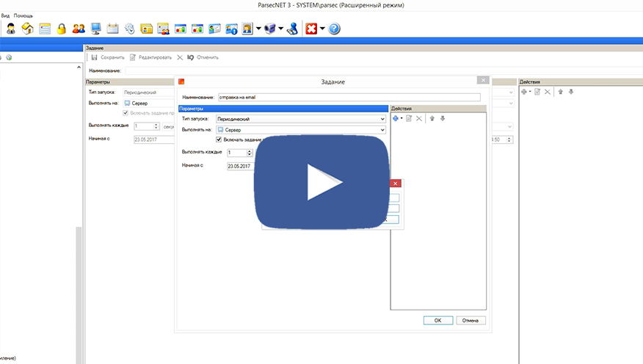
Task: Click the Отмена button in Задание dialog
Action: click(471, 321)
